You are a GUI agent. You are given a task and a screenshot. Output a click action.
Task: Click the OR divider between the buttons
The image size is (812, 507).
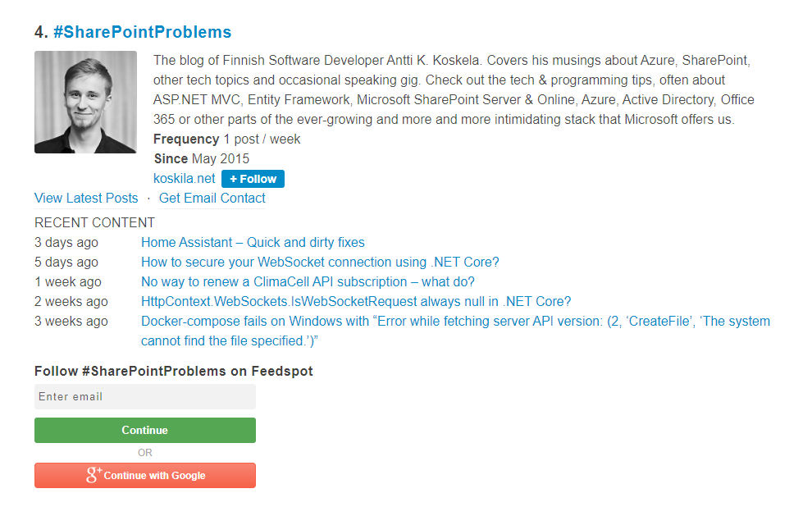pos(145,452)
